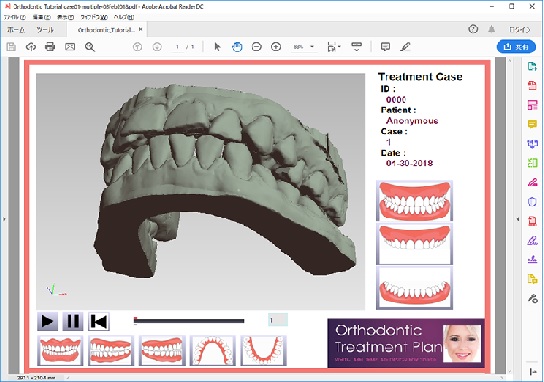Viewport: 544px width, 382px height.
Task: Select the lower arch occlusal view thumbnail
Action: [x=263, y=351]
